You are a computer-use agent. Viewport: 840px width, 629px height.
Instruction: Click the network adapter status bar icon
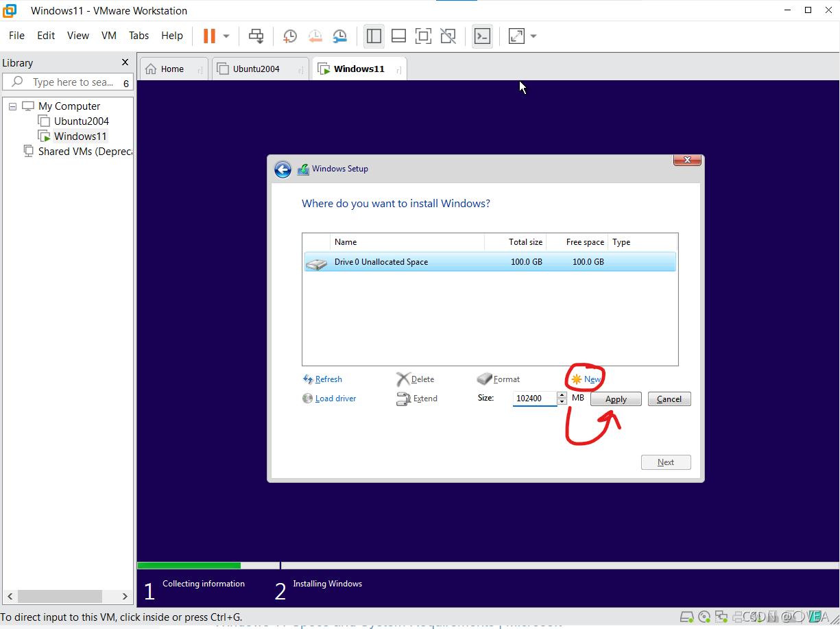(721, 616)
